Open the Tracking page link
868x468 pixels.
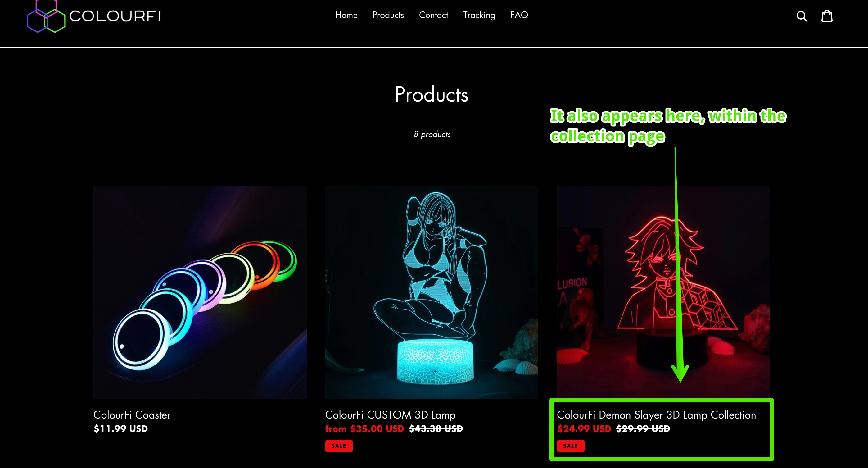click(479, 15)
